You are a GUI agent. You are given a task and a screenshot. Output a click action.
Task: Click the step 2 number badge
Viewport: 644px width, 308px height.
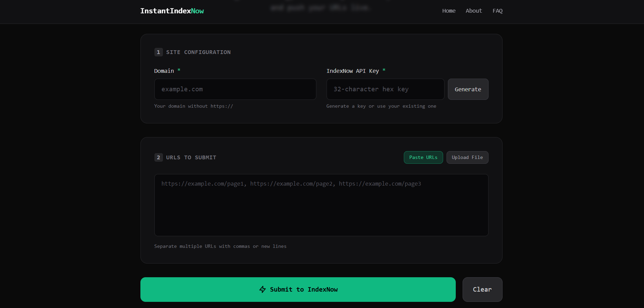pyautogui.click(x=159, y=158)
